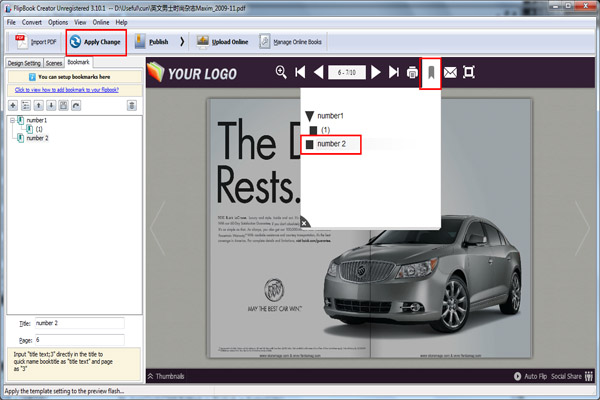Viewport: 600px width, 400px height.
Task: Apply Change to refresh the flipbook
Action: pos(95,42)
